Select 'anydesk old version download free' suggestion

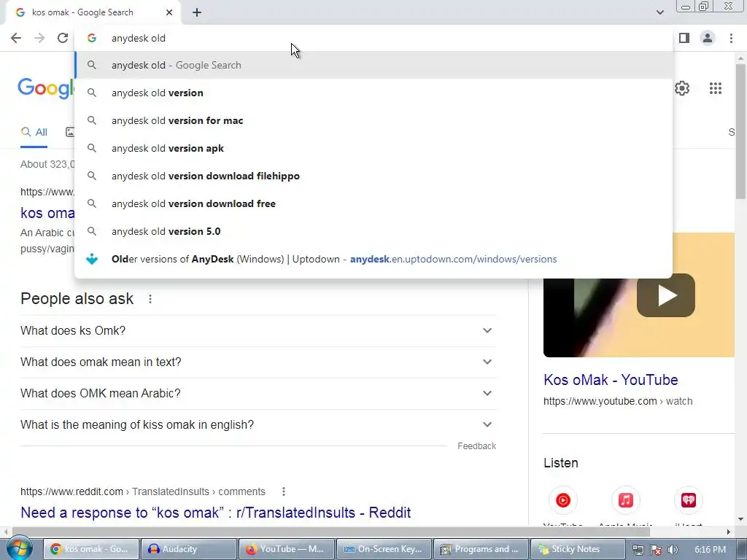tap(374, 203)
